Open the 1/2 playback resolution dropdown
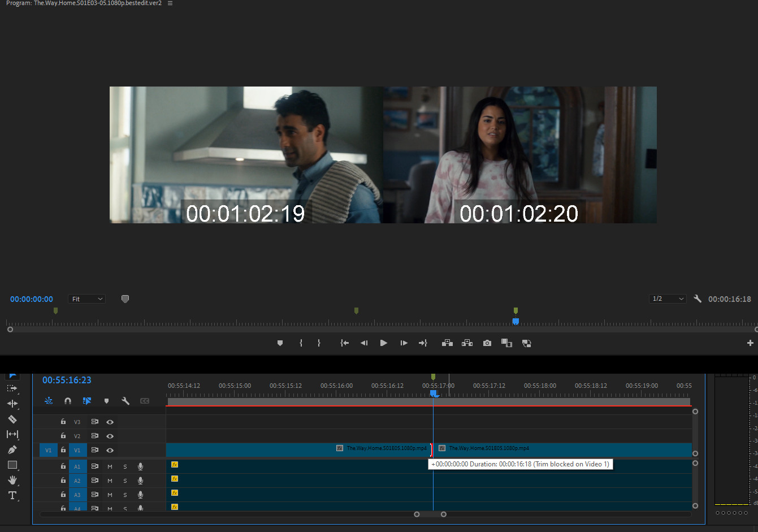The width and height of the screenshot is (758, 532). pyautogui.click(x=668, y=299)
